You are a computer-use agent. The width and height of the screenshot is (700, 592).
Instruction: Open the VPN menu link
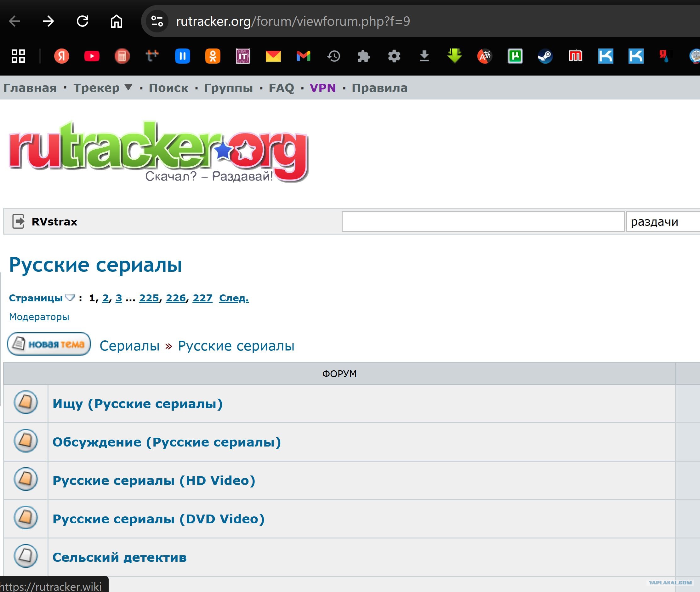click(323, 88)
